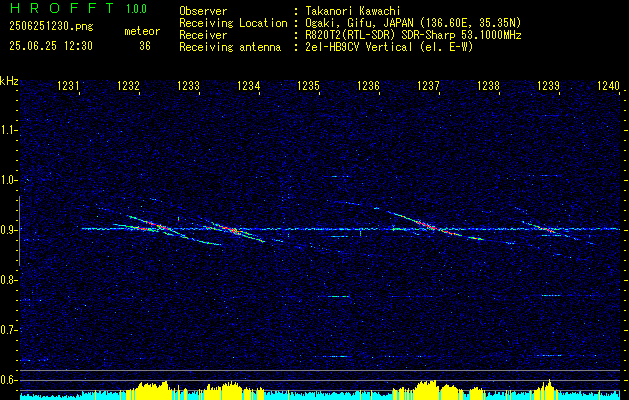Click the 'Receiver' field label
The height and width of the screenshot is (400, 629).
pyautogui.click(x=203, y=35)
